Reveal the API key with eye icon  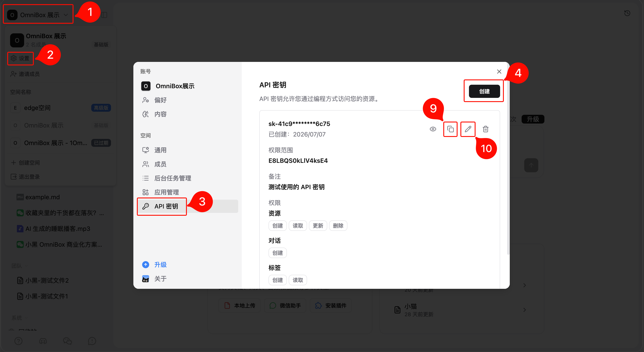click(x=433, y=129)
